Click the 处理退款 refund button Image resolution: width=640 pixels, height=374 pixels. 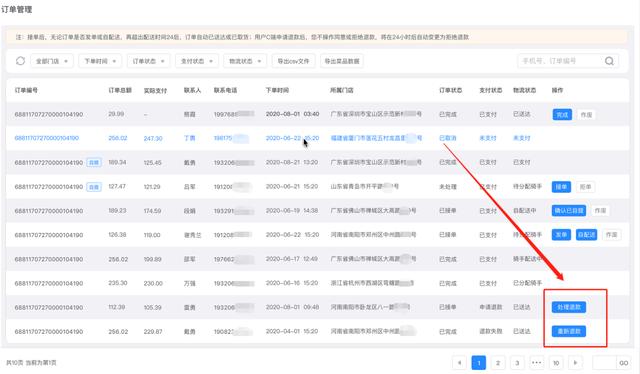[569, 307]
